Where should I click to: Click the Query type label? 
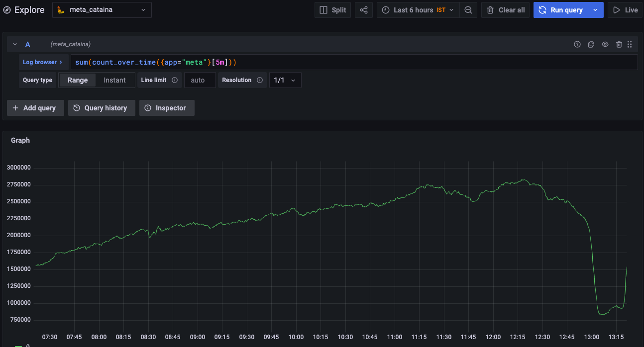point(37,80)
